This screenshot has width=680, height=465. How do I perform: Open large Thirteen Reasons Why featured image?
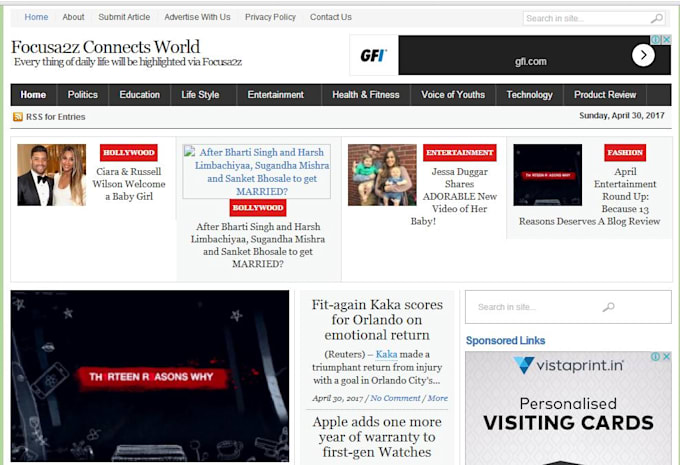tap(150, 376)
